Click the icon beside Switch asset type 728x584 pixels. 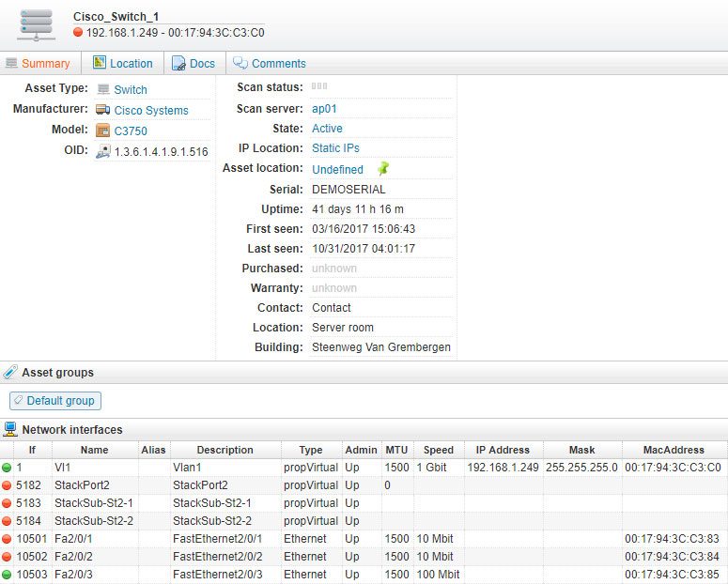[x=103, y=89]
